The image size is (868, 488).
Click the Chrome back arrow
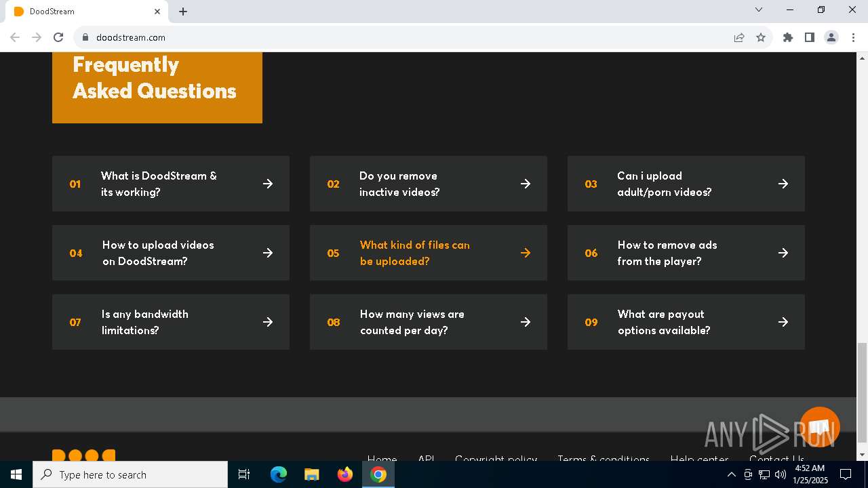(15, 37)
